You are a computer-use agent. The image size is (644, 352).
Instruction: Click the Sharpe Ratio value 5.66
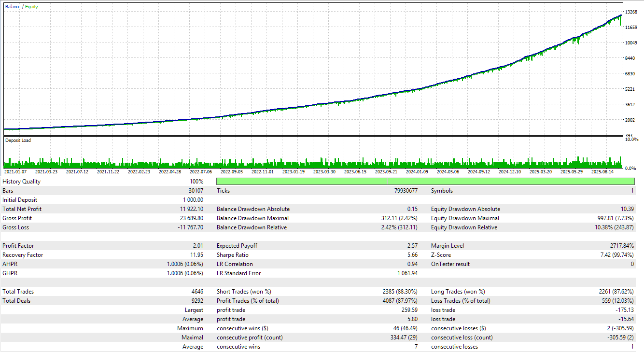coord(412,255)
